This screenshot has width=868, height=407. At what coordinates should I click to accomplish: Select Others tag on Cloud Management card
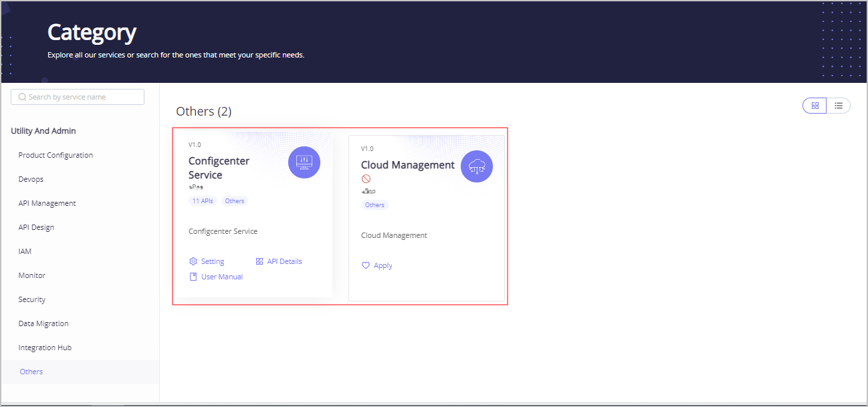click(374, 205)
